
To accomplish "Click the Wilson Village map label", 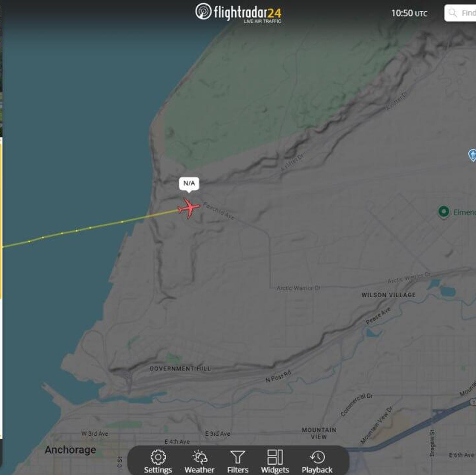I will click(x=388, y=295).
